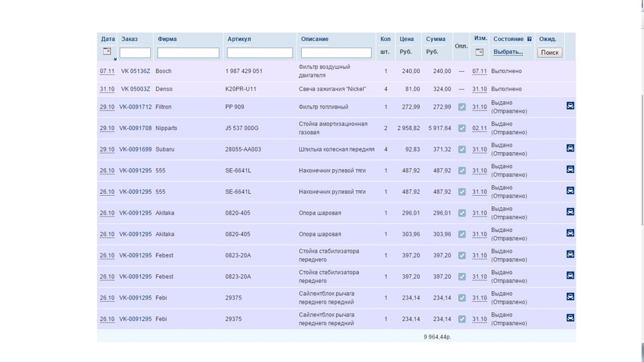The image size is (644, 362).
Task: Select article 1 987 429 051
Action: (x=244, y=71)
